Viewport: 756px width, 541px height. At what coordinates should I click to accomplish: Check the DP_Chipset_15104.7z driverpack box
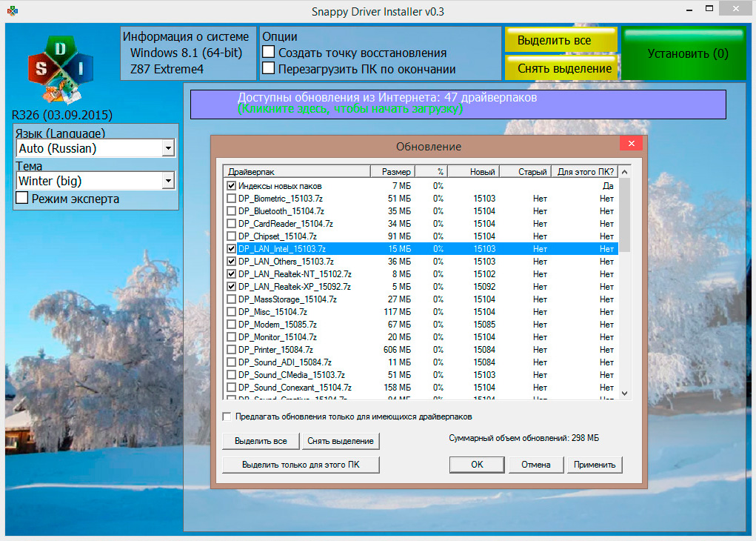(232, 236)
